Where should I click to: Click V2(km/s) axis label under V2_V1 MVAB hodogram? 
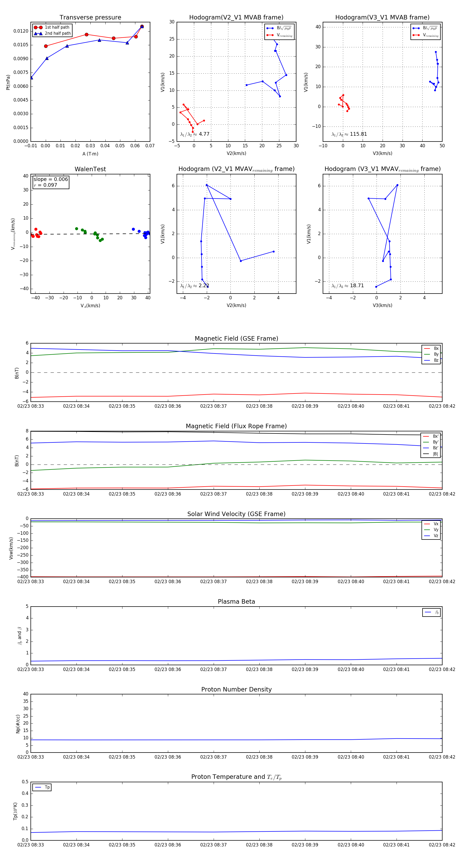(236, 153)
